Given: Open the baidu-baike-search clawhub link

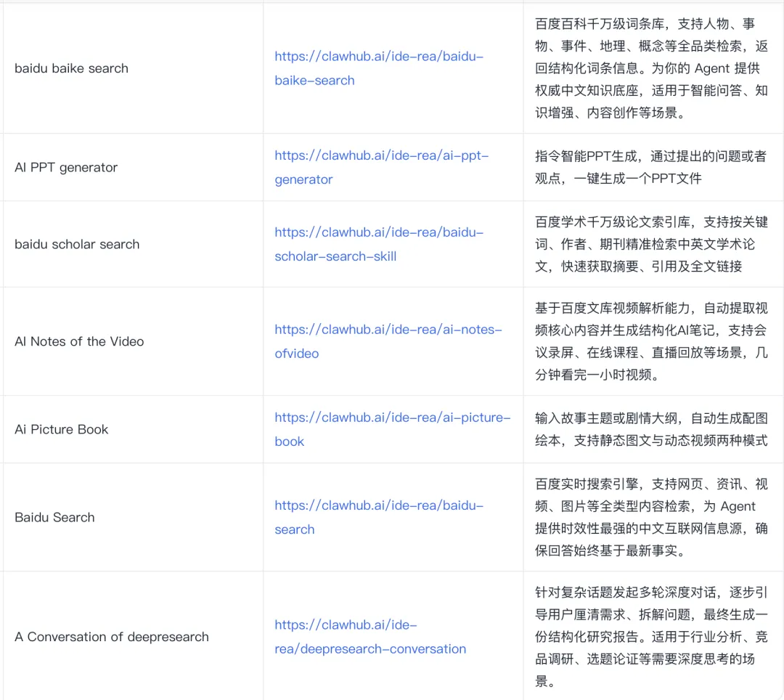Looking at the screenshot, I should coord(379,68).
